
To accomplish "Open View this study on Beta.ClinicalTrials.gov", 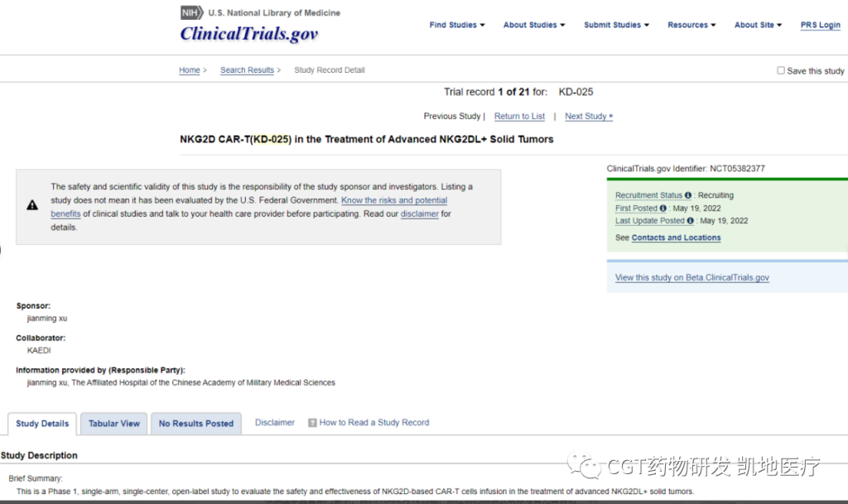I will tap(691, 277).
